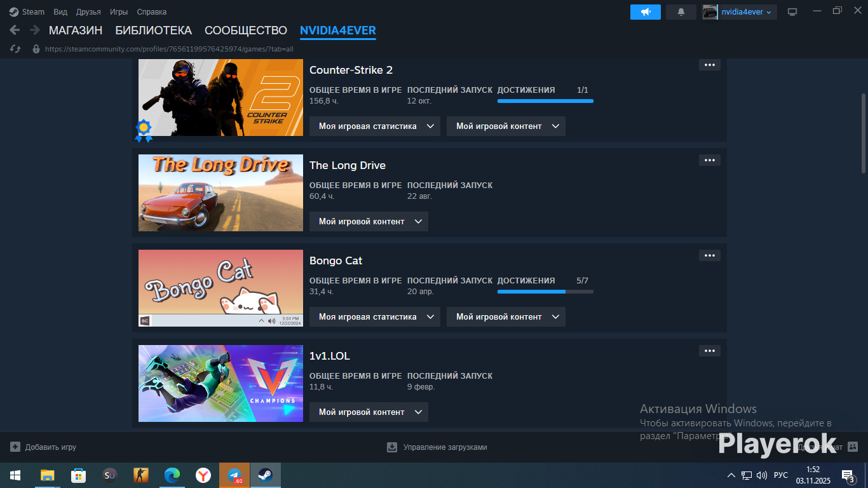Screen dimensions: 868x488
Task: Expand Мой игровой контент for Bongo Cat
Action: point(506,316)
